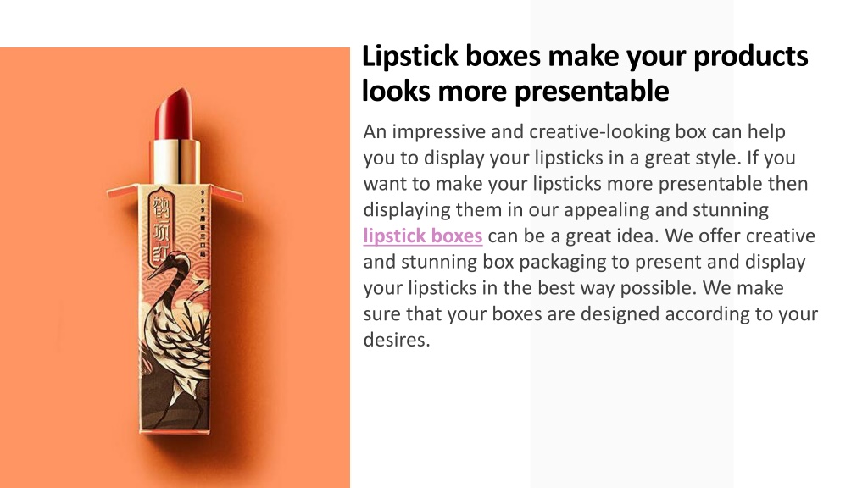Click the small vertical text on the box side
The width and height of the screenshot is (868, 488).
click(203, 223)
